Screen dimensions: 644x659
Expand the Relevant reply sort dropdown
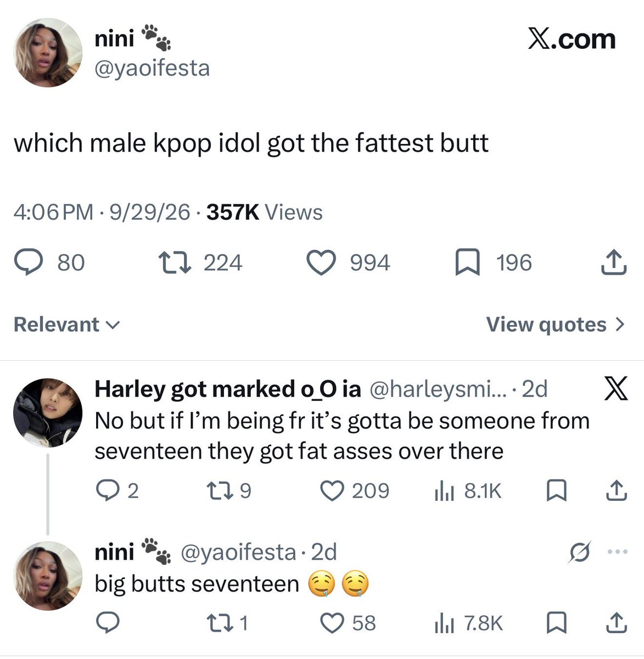pyautogui.click(x=66, y=325)
